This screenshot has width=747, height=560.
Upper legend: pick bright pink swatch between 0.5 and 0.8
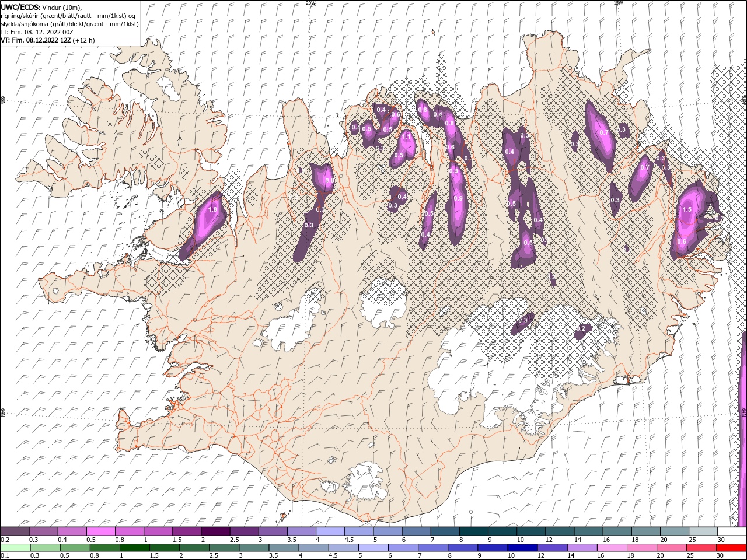click(100, 531)
